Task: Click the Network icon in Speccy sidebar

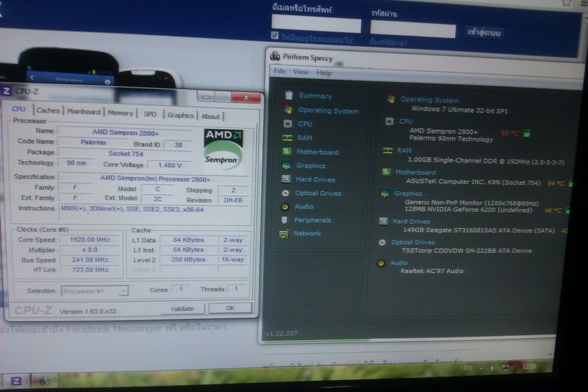Action: 284,233
